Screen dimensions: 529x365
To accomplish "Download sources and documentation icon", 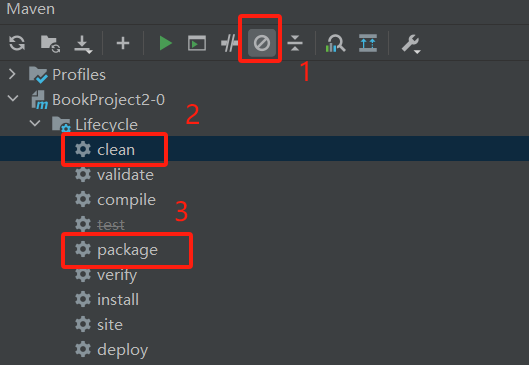I will (x=83, y=44).
